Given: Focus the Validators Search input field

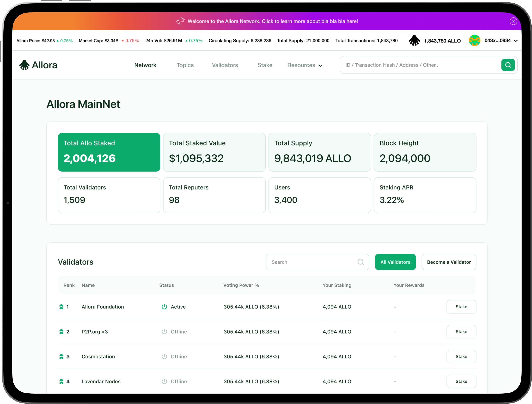Looking at the screenshot, I should (x=312, y=262).
